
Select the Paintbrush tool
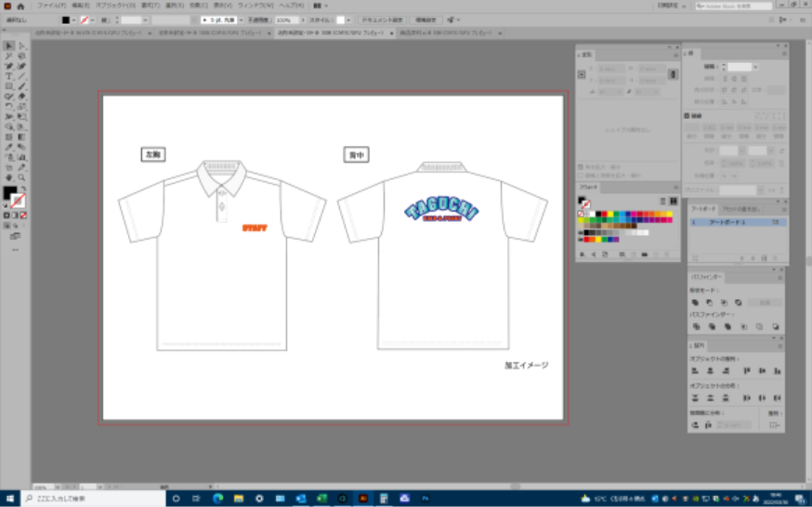click(21, 86)
